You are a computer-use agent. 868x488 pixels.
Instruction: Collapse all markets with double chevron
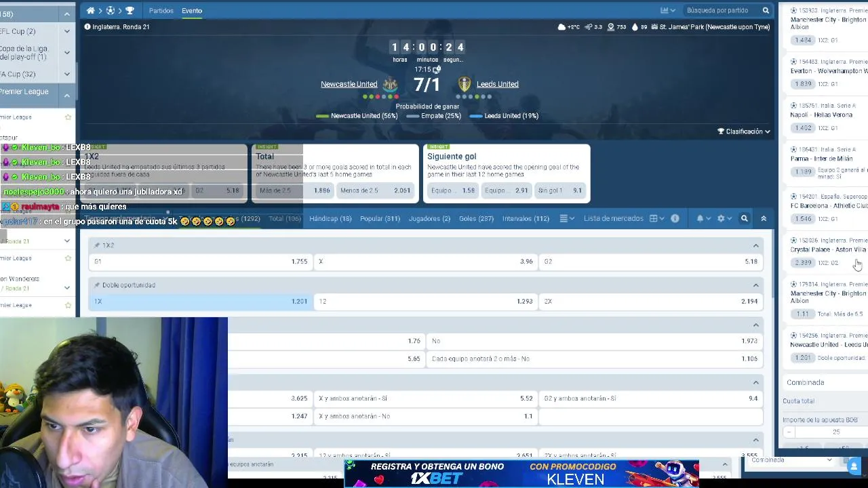pyautogui.click(x=764, y=219)
